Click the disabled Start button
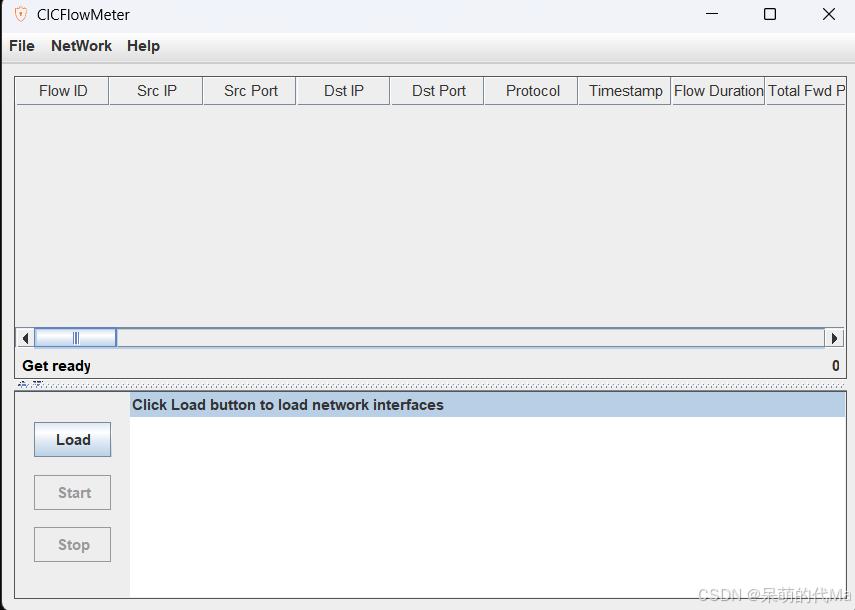Screen dimensions: 855x610 click(x=73, y=493)
